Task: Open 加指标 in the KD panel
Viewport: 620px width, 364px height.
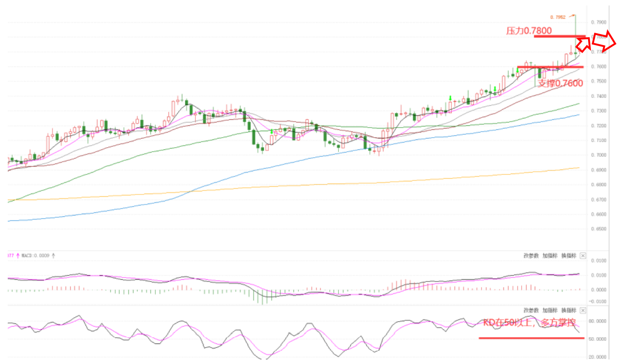Action: 550,310
